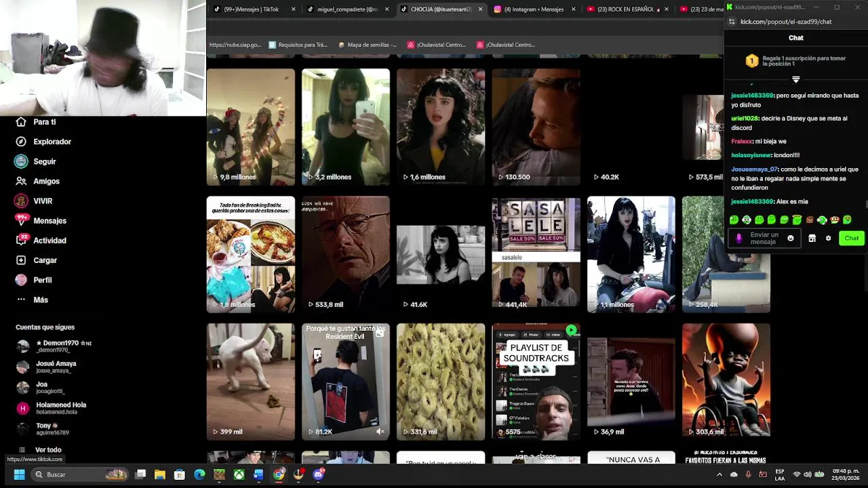Open the volume control in system tray

click(x=808, y=474)
